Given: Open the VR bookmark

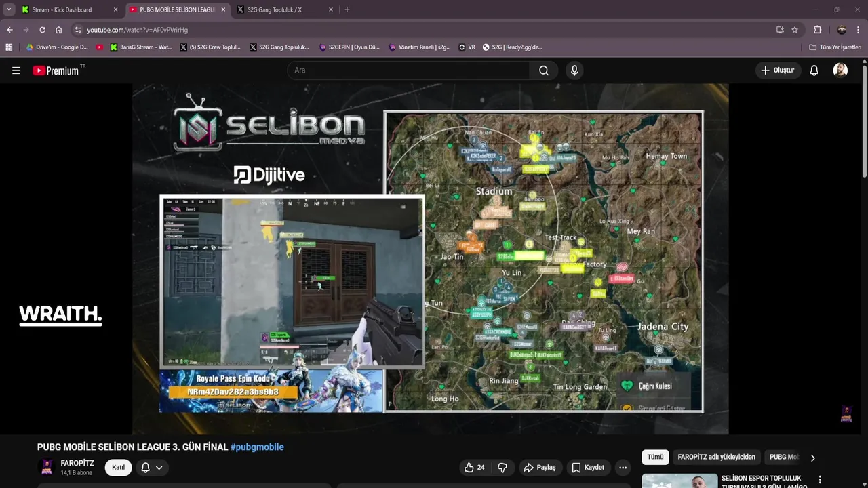Looking at the screenshot, I should point(467,47).
